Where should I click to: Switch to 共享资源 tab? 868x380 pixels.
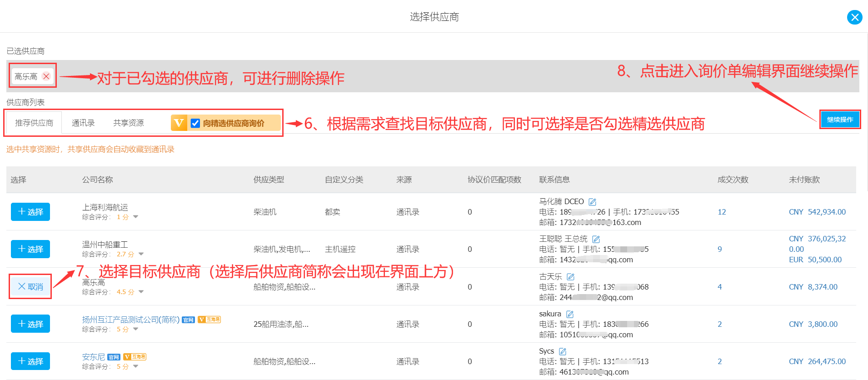129,123
